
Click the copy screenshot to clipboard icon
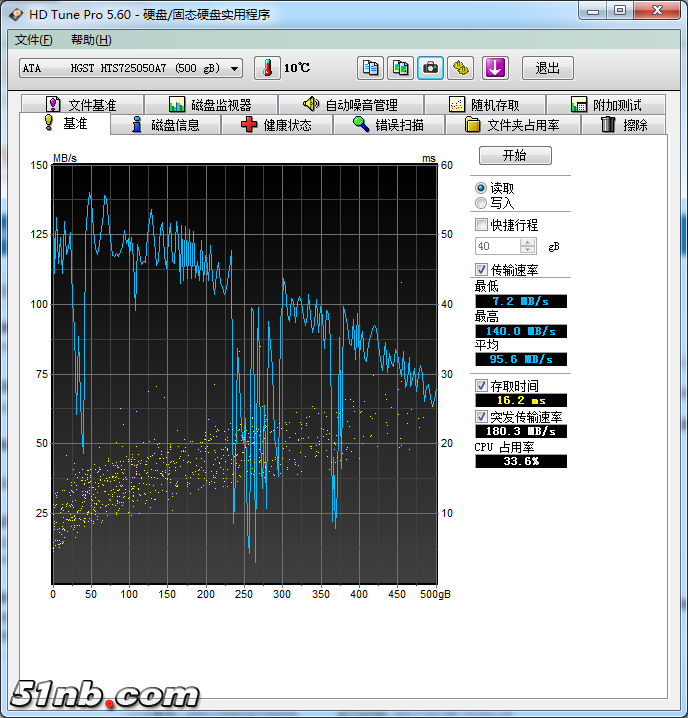pos(400,68)
